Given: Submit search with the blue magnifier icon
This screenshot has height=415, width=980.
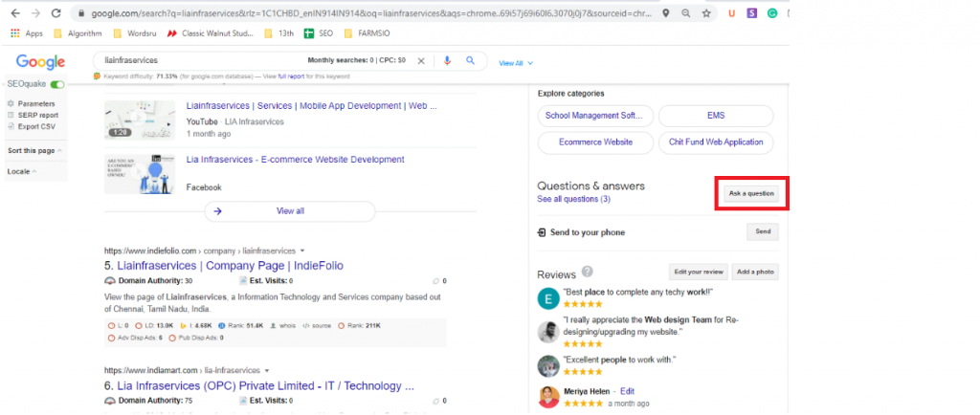Looking at the screenshot, I should [x=471, y=60].
